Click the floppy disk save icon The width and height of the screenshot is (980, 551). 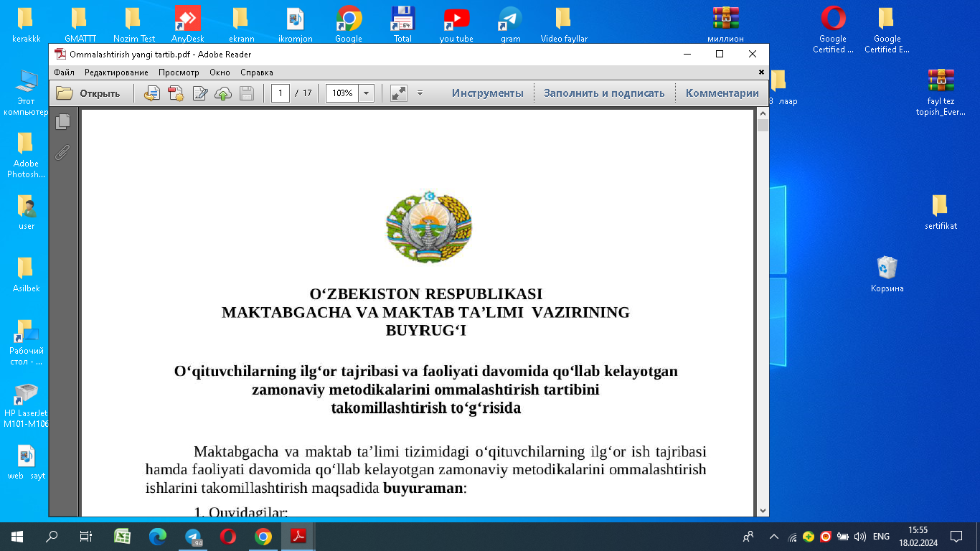coord(247,93)
